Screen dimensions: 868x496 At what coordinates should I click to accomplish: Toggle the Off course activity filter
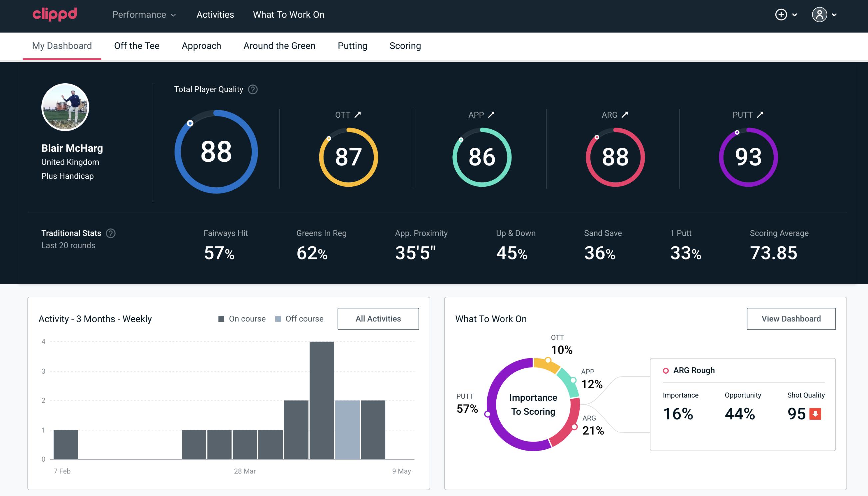pos(299,318)
